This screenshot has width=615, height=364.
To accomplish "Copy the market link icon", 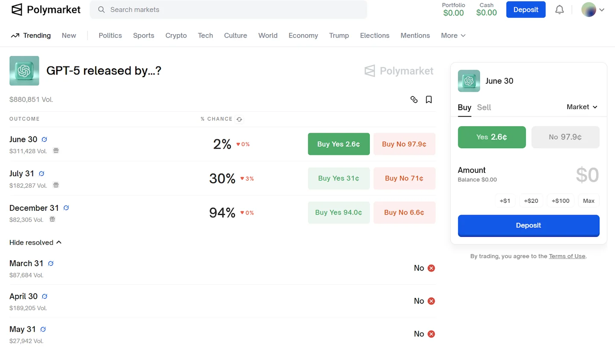I will pos(414,99).
